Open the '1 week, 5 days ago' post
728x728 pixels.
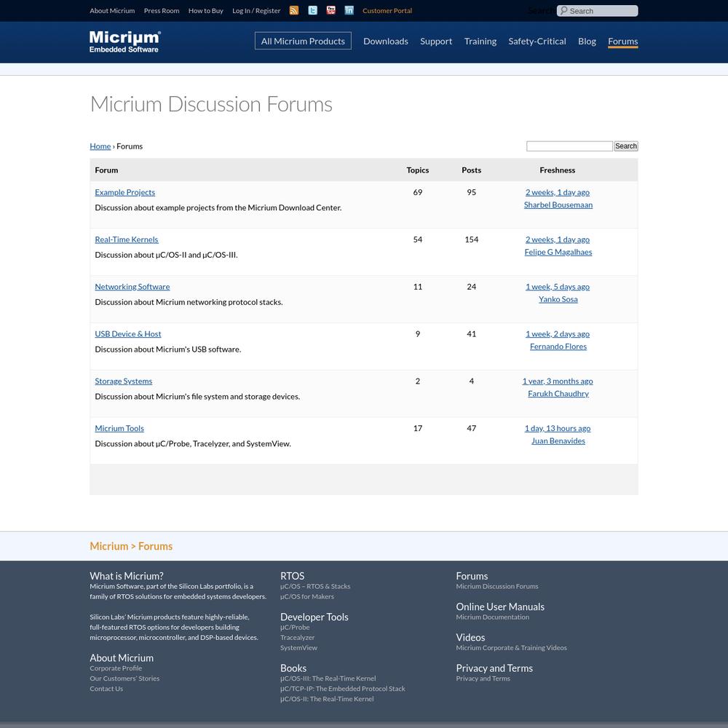tap(558, 287)
